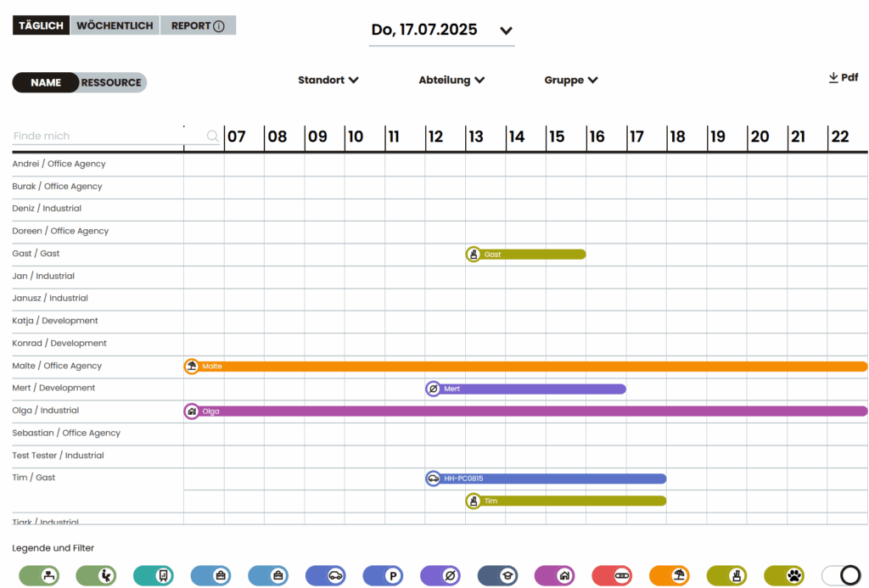Open Malte's orange booking bar
Screen dimensions: 869x588
click(x=526, y=367)
